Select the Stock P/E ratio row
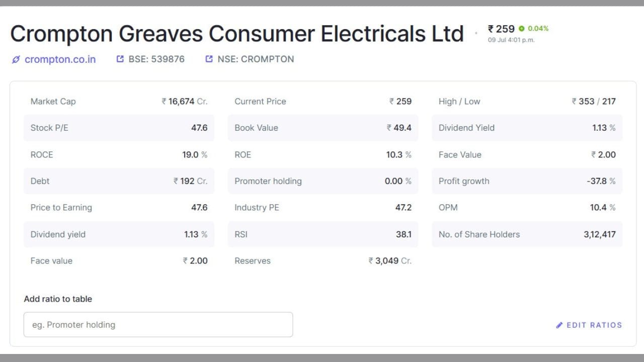Viewport: 644px width, 362px height. tap(119, 128)
